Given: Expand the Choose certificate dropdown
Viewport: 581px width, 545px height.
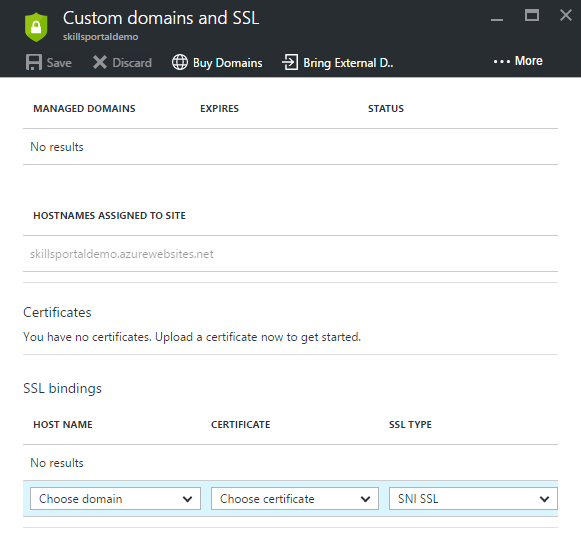Looking at the screenshot, I should click(295, 499).
